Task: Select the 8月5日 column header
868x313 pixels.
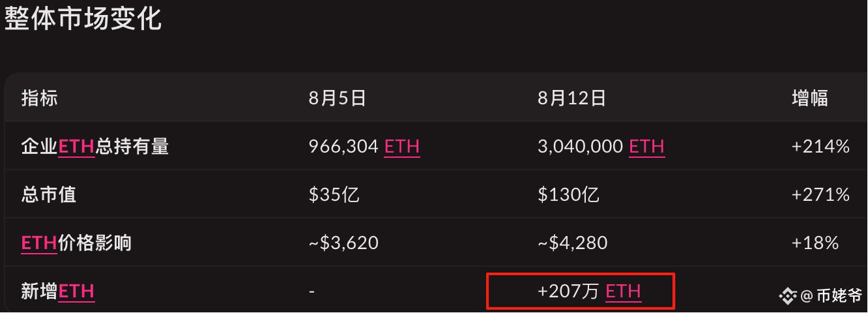Action: tap(337, 98)
